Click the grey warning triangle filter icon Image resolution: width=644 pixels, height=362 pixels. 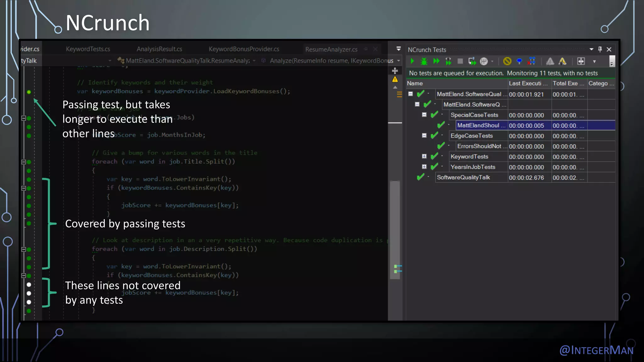[550, 61]
